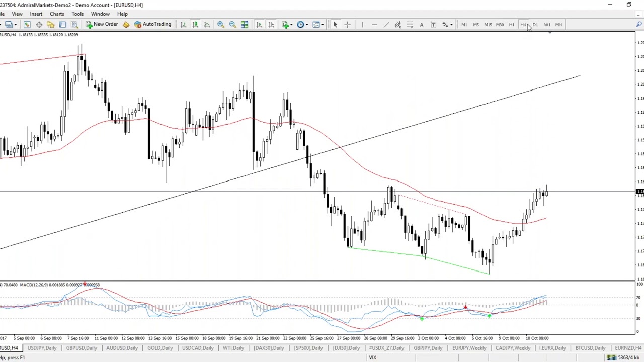Switch to M5 timeframe
Screen dimensions: 644x362
pyautogui.click(x=476, y=24)
